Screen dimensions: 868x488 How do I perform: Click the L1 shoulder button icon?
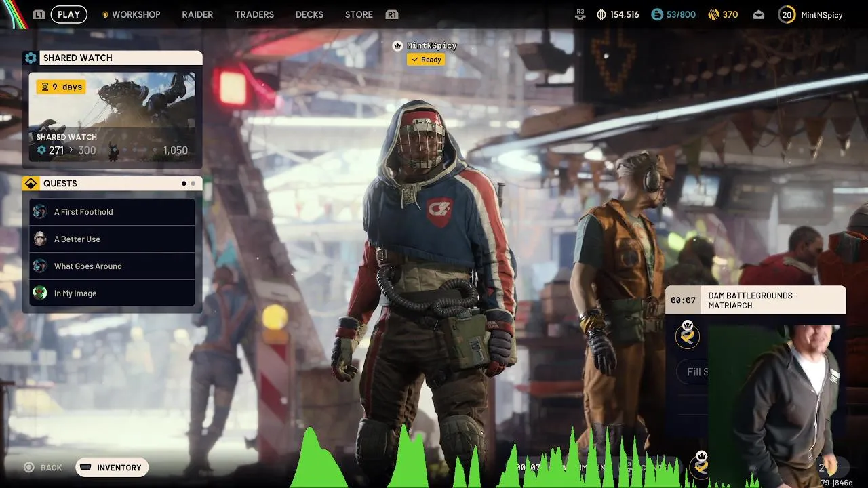[39, 14]
